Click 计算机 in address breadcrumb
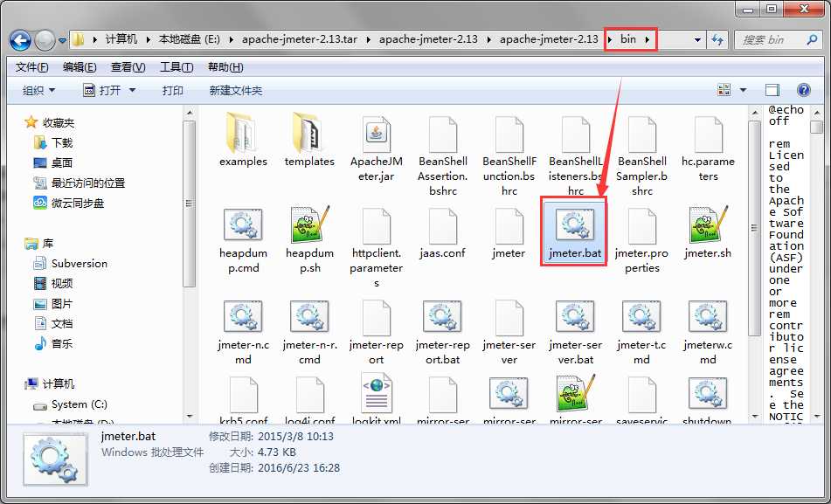This screenshot has height=504, width=831. coord(121,39)
